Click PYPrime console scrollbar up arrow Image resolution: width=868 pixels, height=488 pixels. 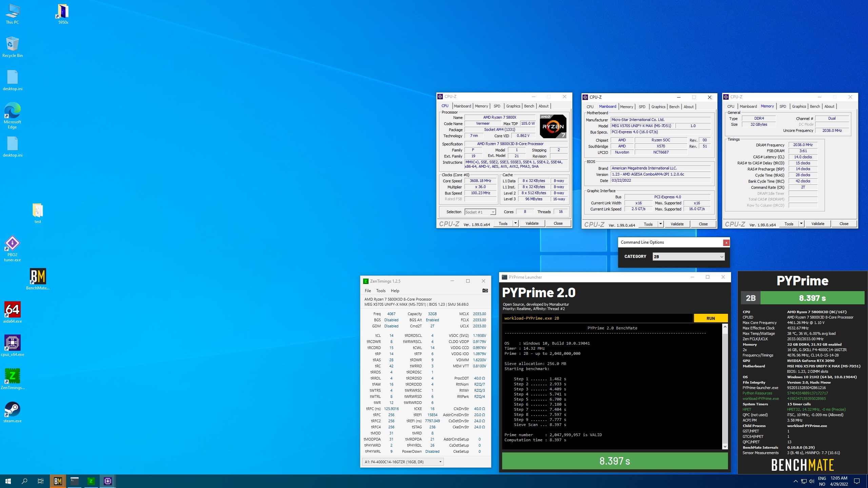tap(725, 327)
